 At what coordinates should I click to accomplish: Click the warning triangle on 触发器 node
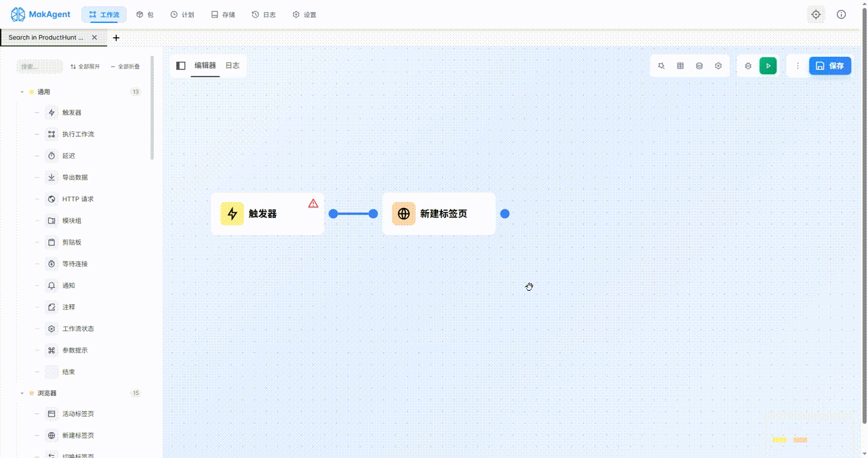313,203
